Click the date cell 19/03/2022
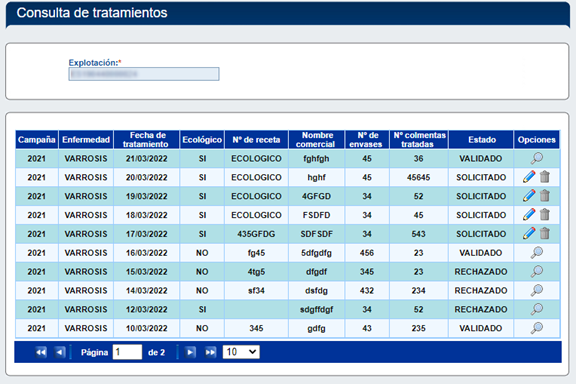The width and height of the screenshot is (576, 384). pos(147,196)
